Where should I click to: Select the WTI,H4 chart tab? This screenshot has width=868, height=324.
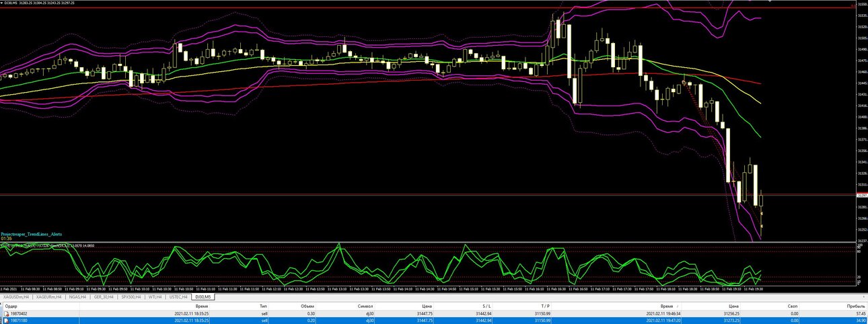155,296
